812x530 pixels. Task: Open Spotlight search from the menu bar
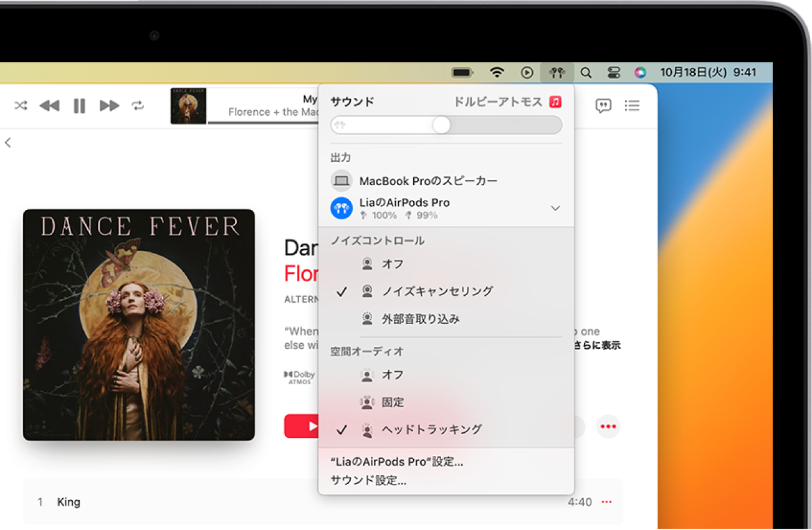click(585, 72)
